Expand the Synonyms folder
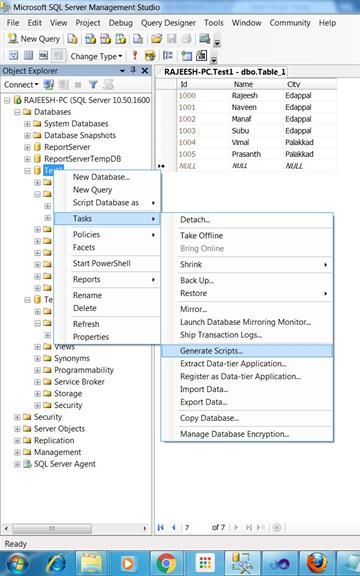Image resolution: width=360 pixels, height=576 pixels. [x=37, y=359]
